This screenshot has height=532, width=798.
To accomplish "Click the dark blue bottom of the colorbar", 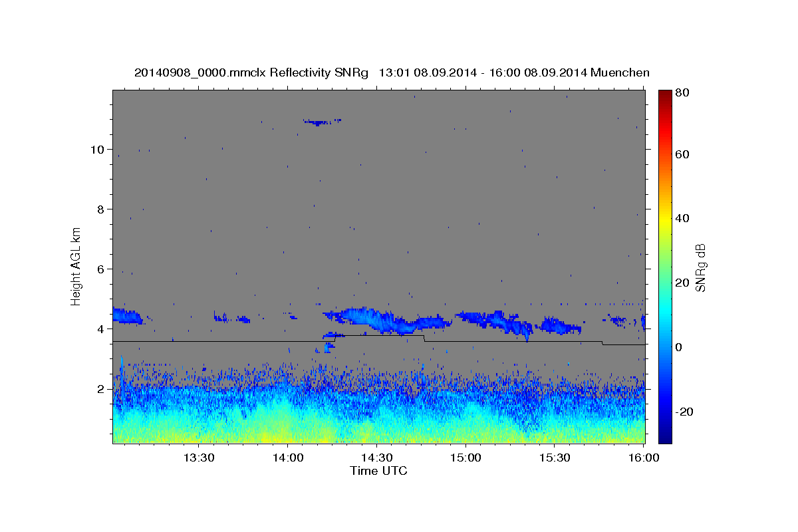I will click(665, 436).
